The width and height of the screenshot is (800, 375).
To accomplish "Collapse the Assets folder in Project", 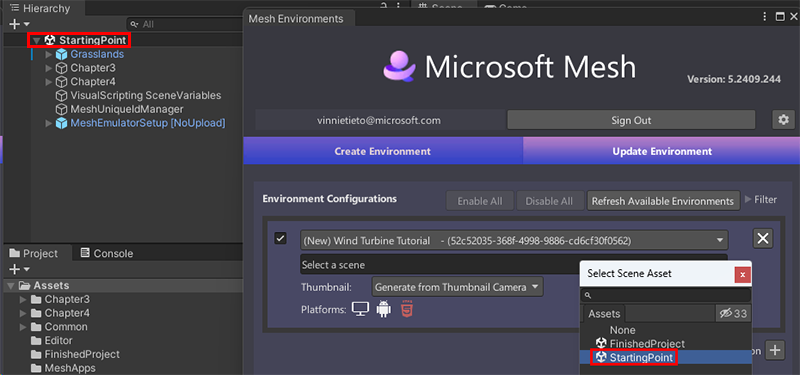I will [x=11, y=286].
